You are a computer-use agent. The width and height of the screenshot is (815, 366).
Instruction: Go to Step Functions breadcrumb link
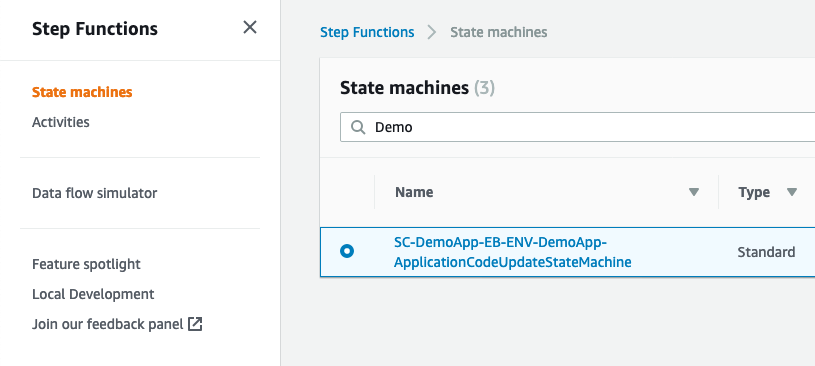pos(367,32)
